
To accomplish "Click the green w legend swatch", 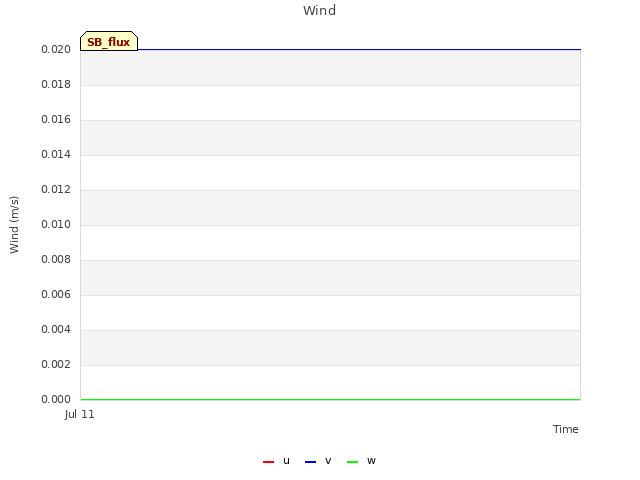I will coord(352,462).
